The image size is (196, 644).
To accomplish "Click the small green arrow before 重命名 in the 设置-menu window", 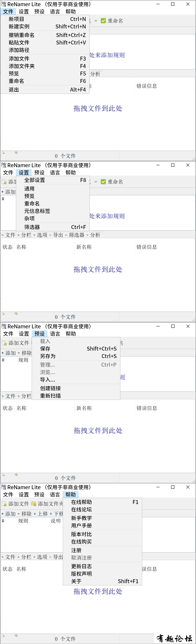I will coord(96,182).
